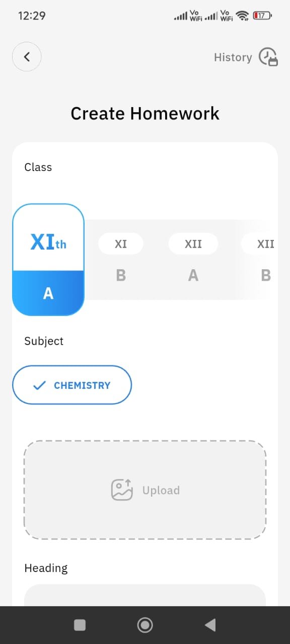Tap the battery indicator icon
The image size is (290, 644).
(261, 16)
